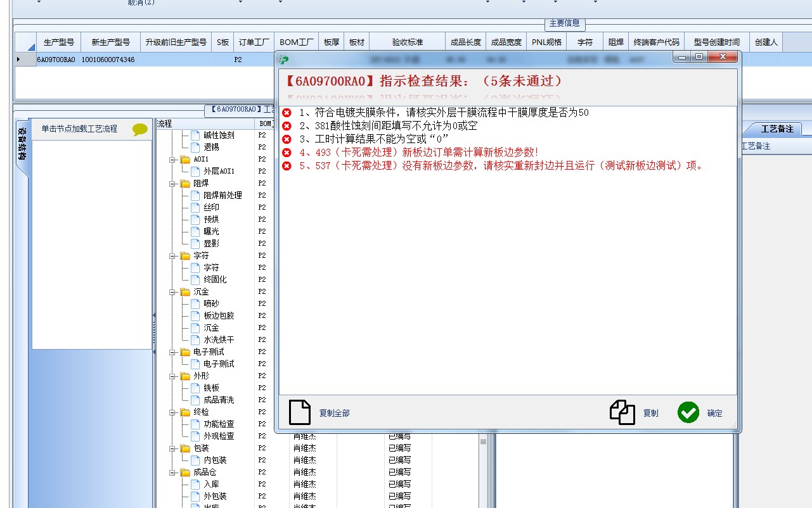Collapse the 阻焊 folder node
Screen dimensions: 812x508
(172, 184)
